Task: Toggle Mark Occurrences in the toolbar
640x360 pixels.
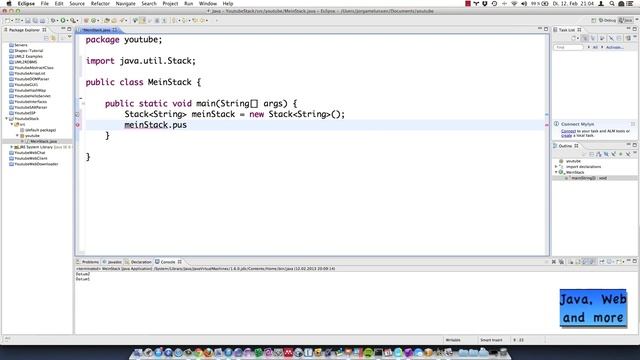Action: pyautogui.click(x=142, y=20)
